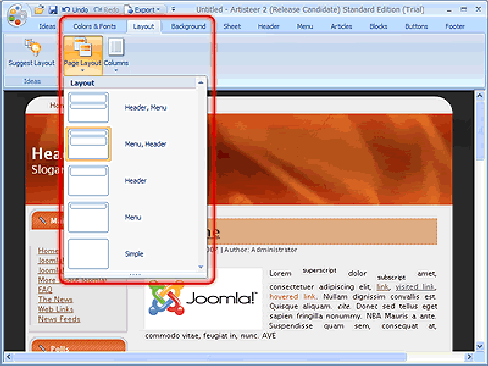Select the Menu-only layout thumbnail
This screenshot has height=366, width=488.
88,217
